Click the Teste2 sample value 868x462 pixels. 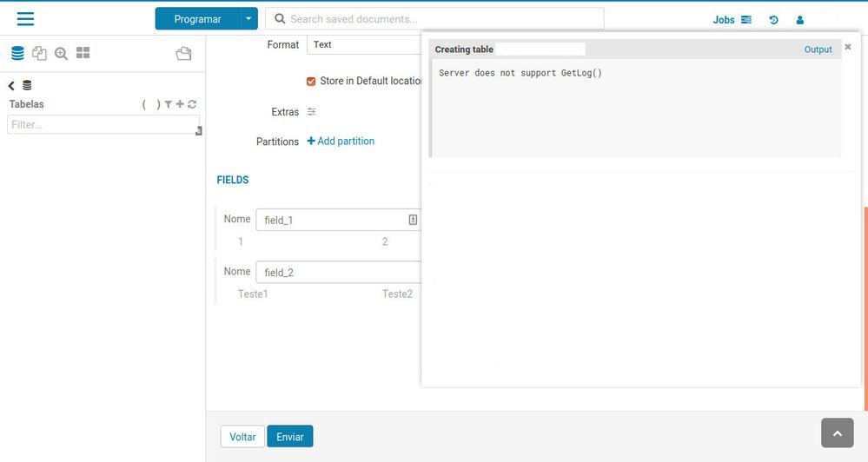(x=397, y=294)
